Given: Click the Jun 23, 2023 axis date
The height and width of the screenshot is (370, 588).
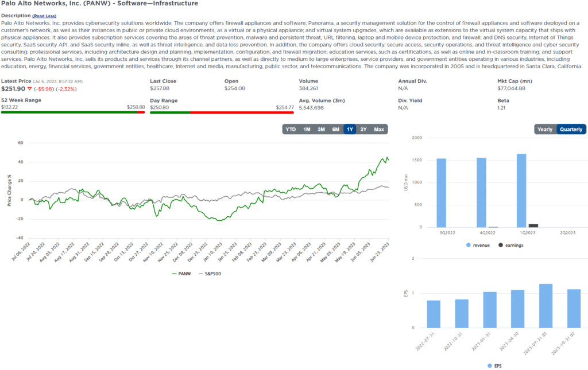Looking at the screenshot, I should pos(380,252).
